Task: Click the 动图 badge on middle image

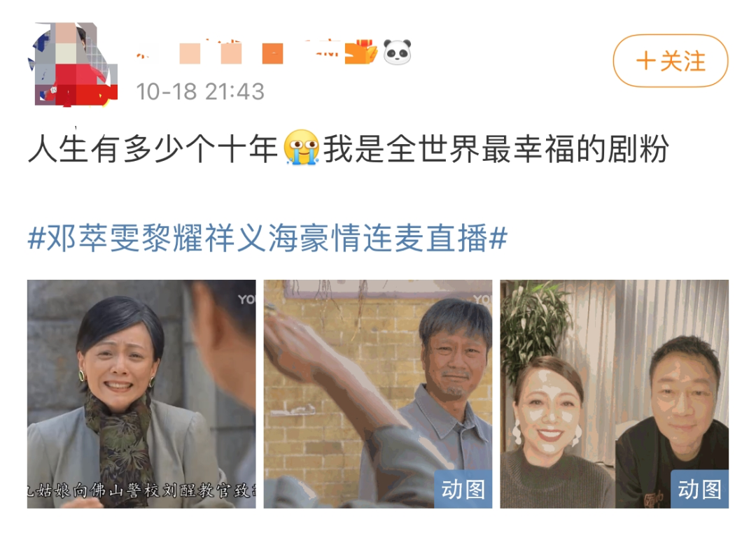Action: pyautogui.click(x=463, y=489)
